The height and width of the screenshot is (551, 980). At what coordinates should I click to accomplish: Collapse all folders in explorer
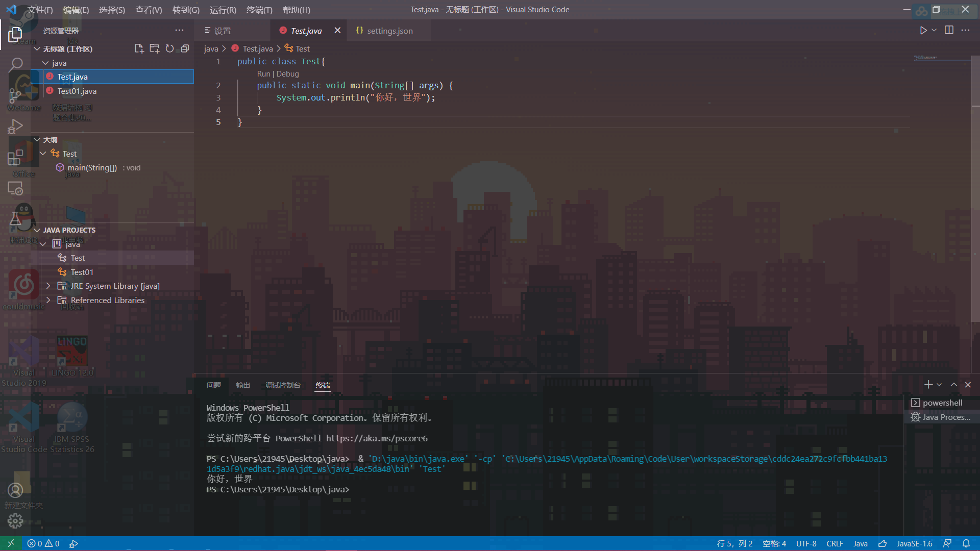185,48
